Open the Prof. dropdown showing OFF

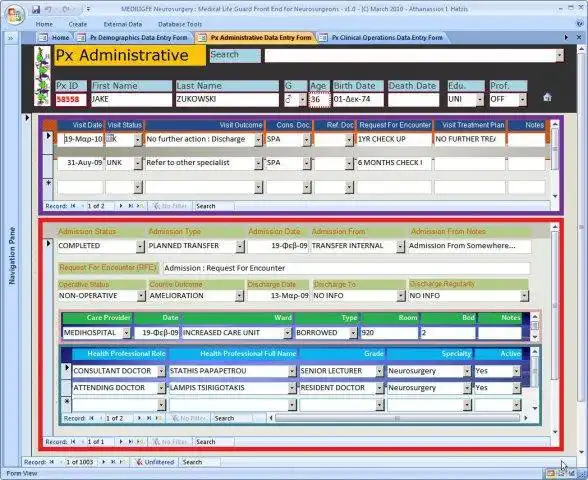522,100
